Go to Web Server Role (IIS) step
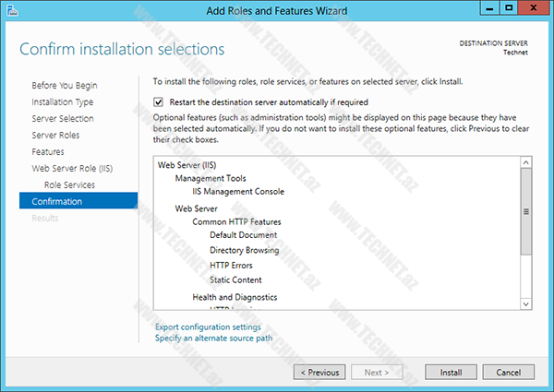Screen dimensions: 554x392 (x=73, y=168)
